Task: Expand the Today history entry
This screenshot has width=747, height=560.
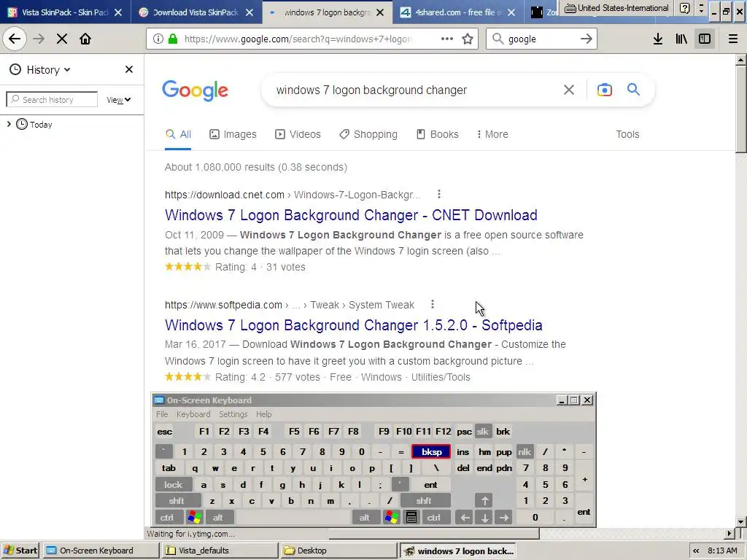Action: point(9,124)
